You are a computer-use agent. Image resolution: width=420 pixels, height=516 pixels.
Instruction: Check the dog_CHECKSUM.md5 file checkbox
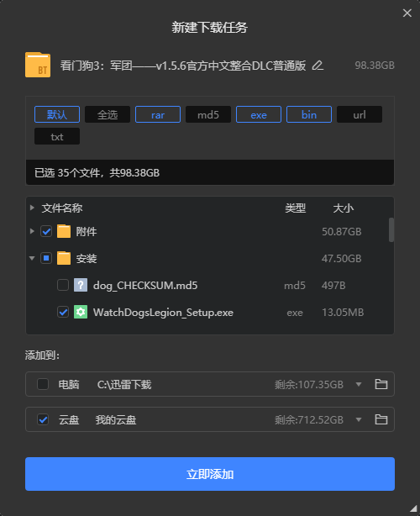pyautogui.click(x=63, y=285)
